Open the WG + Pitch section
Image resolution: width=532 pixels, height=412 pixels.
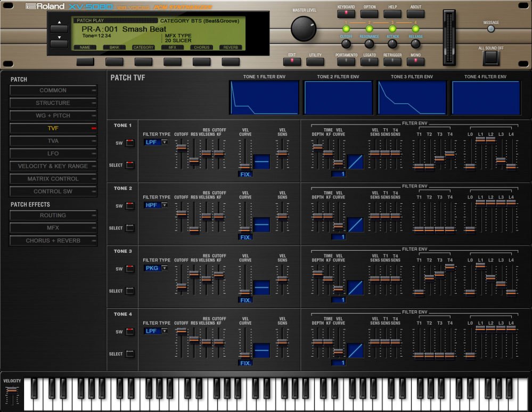(x=53, y=116)
